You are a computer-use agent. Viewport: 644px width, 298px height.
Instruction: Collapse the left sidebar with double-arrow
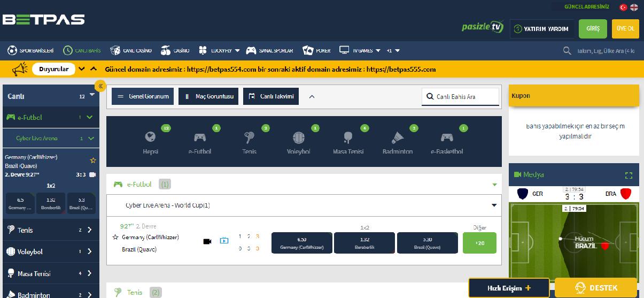[100, 86]
